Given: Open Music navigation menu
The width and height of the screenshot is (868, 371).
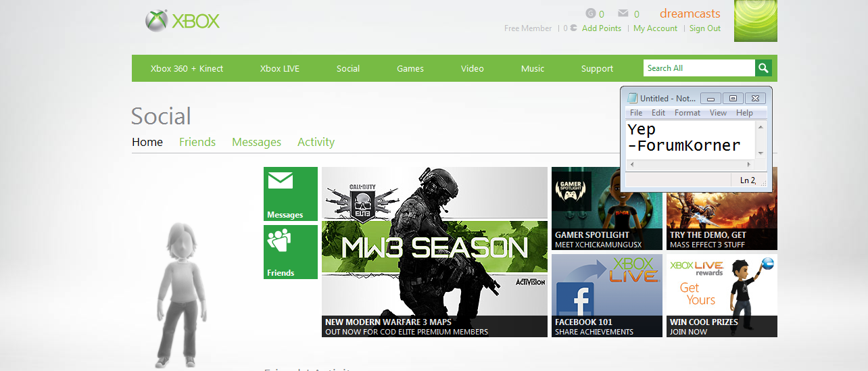Looking at the screenshot, I should click(533, 68).
